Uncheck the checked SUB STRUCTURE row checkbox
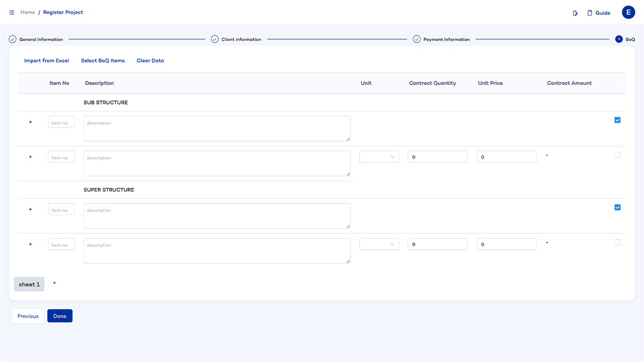The image size is (644, 362). click(x=617, y=120)
